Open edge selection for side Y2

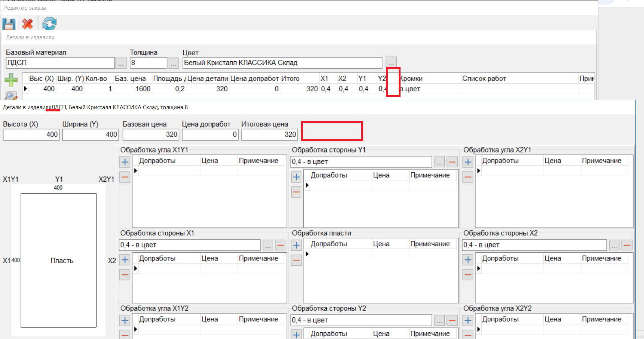pos(439,320)
